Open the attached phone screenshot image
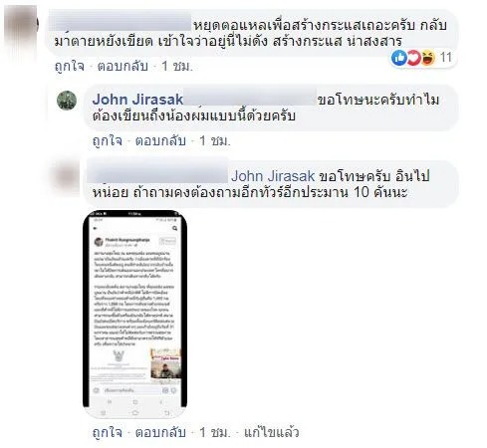487x448 pixels. click(x=134, y=314)
